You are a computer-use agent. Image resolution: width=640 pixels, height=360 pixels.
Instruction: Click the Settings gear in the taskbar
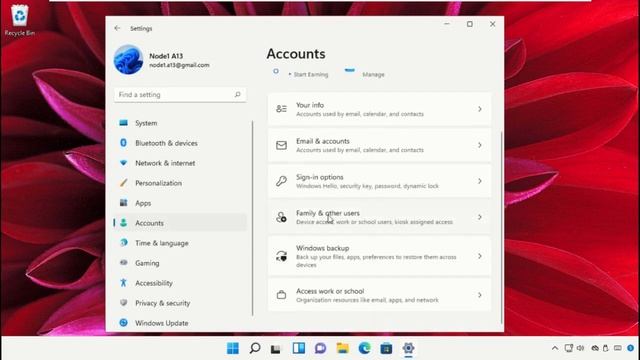click(408, 348)
